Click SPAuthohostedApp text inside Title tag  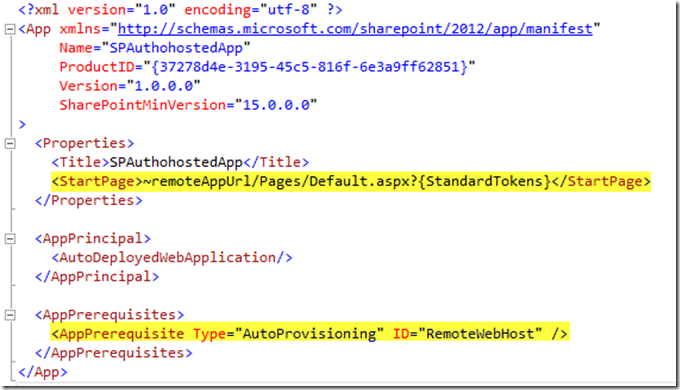(x=176, y=162)
